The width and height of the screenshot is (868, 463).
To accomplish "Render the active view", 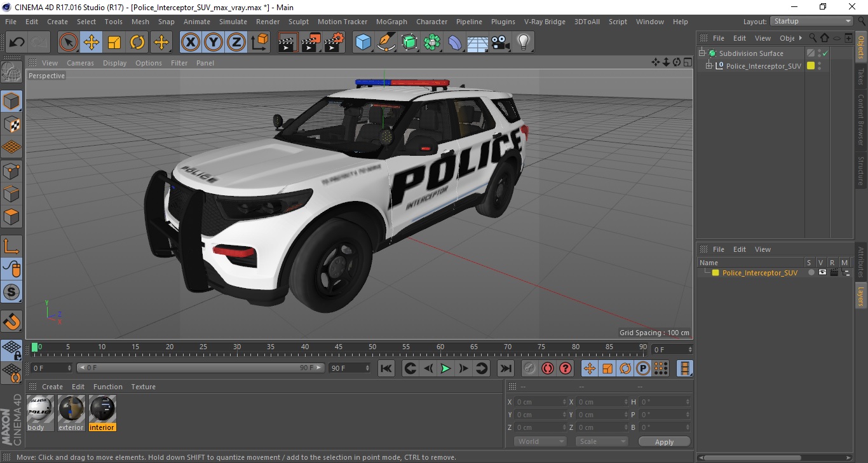I will coord(288,43).
